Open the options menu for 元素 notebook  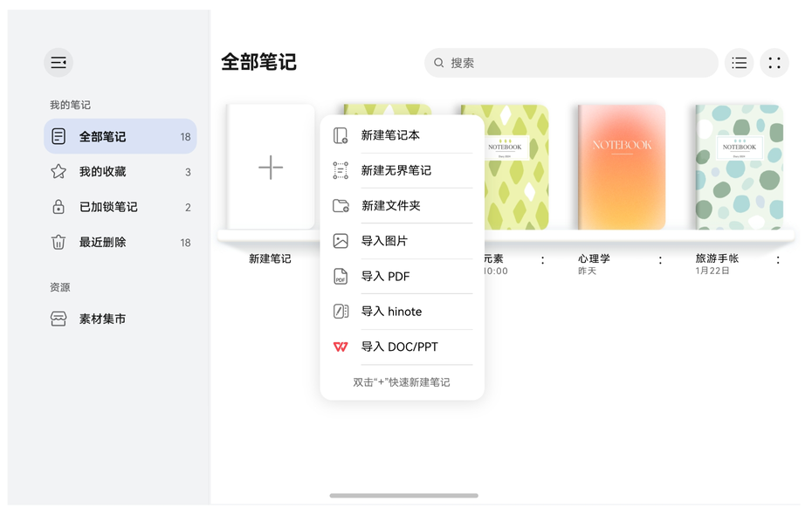(543, 259)
